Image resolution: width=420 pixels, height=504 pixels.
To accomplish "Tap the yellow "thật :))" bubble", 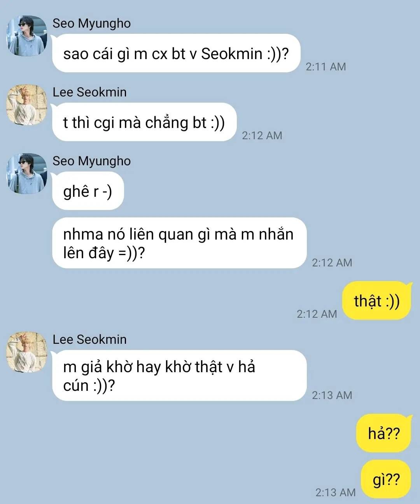I will [x=376, y=301].
